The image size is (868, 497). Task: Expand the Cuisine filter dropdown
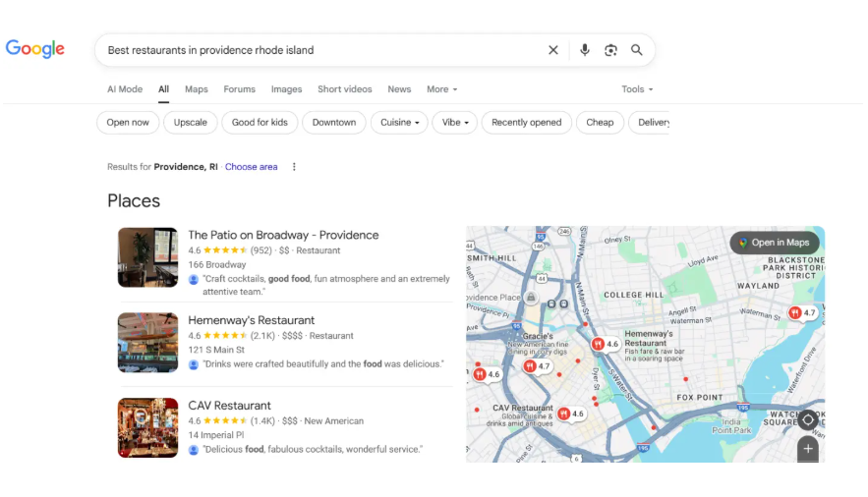pyautogui.click(x=399, y=123)
